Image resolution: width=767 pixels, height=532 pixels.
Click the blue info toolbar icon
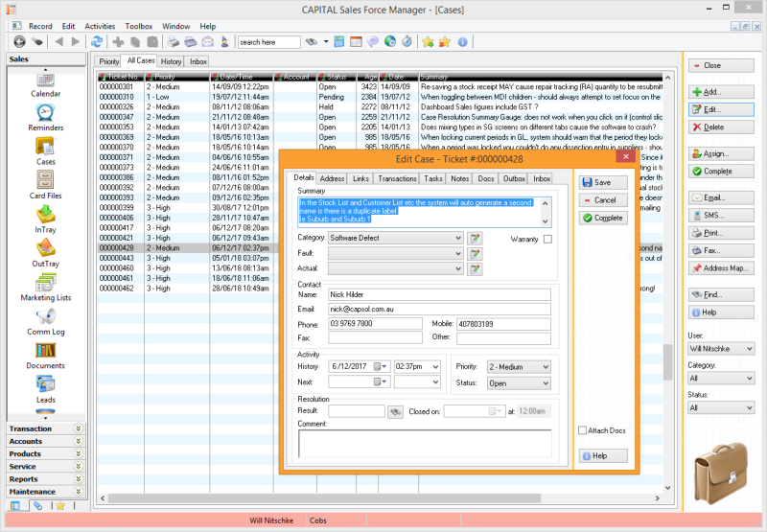[x=462, y=42]
